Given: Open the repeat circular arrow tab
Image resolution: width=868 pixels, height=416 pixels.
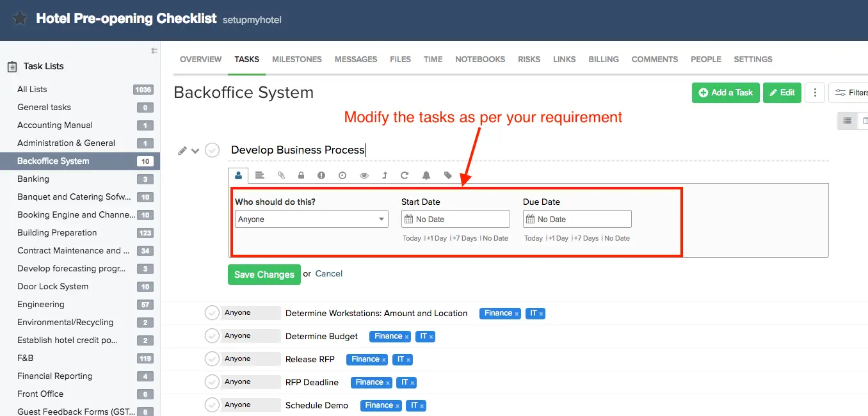Looking at the screenshot, I should tap(405, 175).
